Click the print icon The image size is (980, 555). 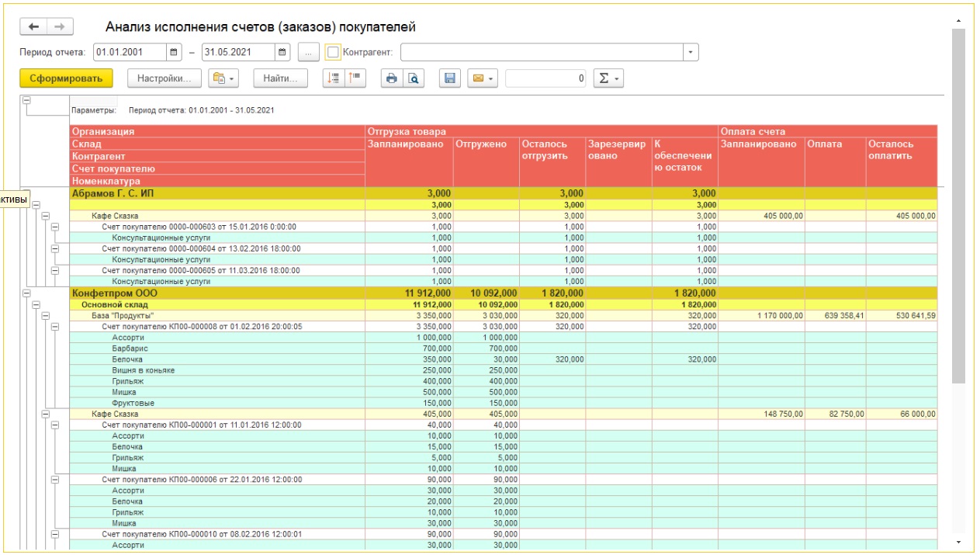(x=392, y=78)
